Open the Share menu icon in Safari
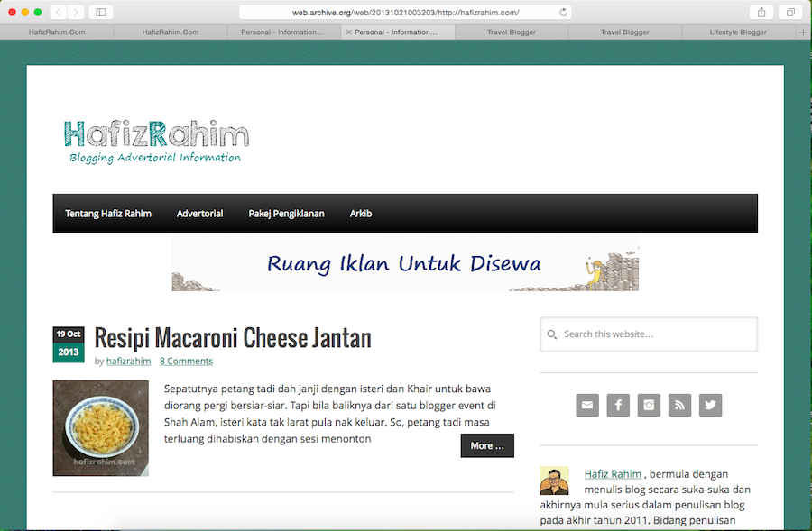 (761, 12)
